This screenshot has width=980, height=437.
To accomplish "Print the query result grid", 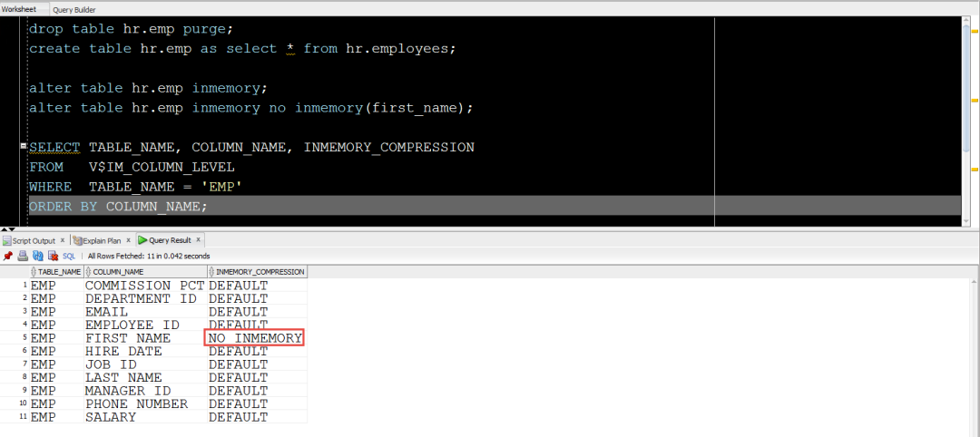I will 23,256.
